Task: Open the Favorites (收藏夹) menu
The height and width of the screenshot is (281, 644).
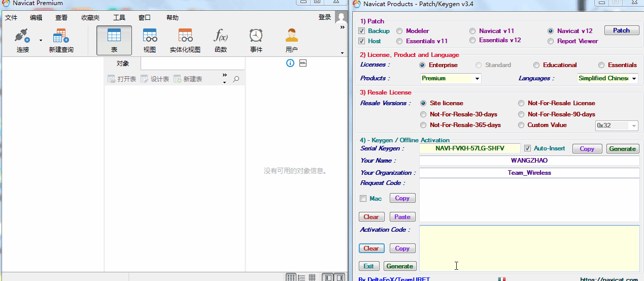Action: pyautogui.click(x=90, y=18)
